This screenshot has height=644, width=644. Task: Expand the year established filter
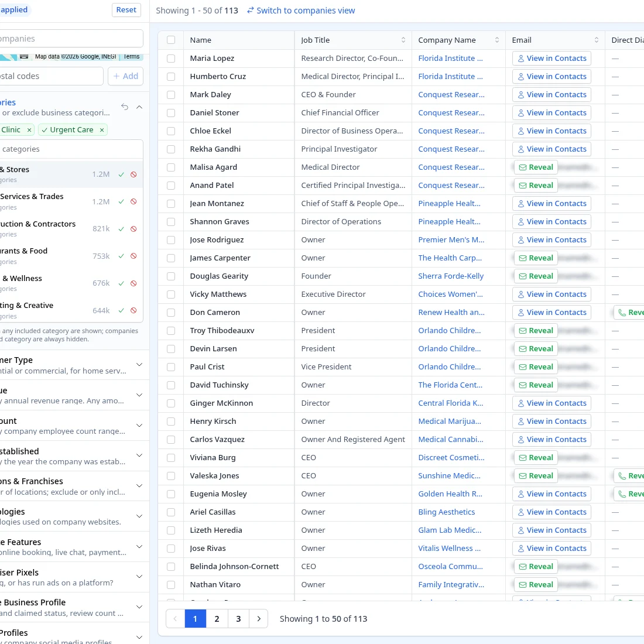tap(140, 455)
